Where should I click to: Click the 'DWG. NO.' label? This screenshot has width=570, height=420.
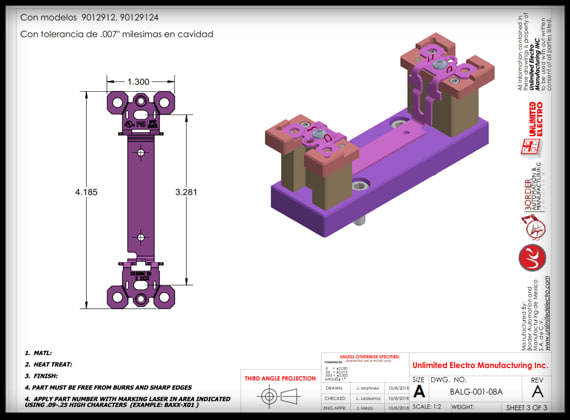coord(448,380)
